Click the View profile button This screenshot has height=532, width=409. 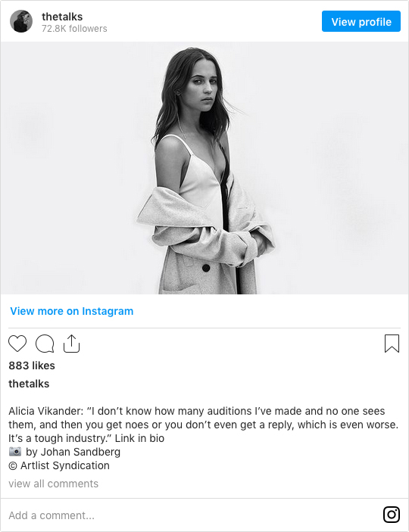pos(361,21)
